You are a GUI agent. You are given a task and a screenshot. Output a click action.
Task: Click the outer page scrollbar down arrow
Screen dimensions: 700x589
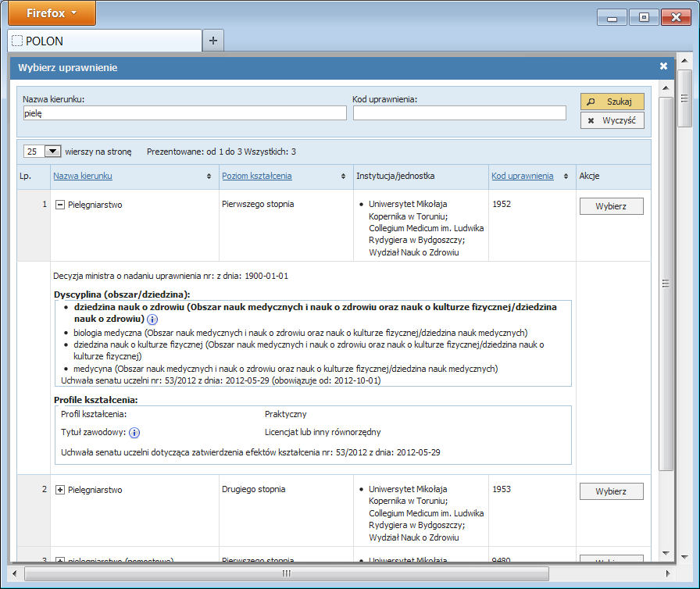click(684, 557)
